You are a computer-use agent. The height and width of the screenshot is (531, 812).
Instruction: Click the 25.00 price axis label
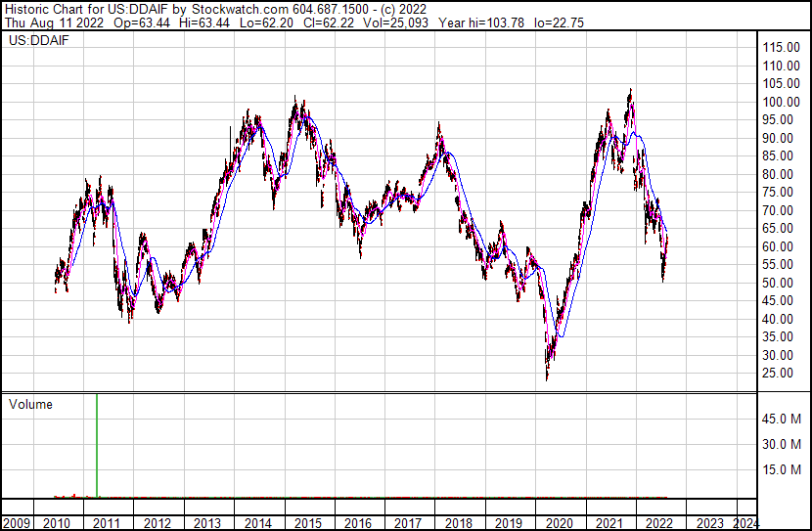(x=781, y=374)
